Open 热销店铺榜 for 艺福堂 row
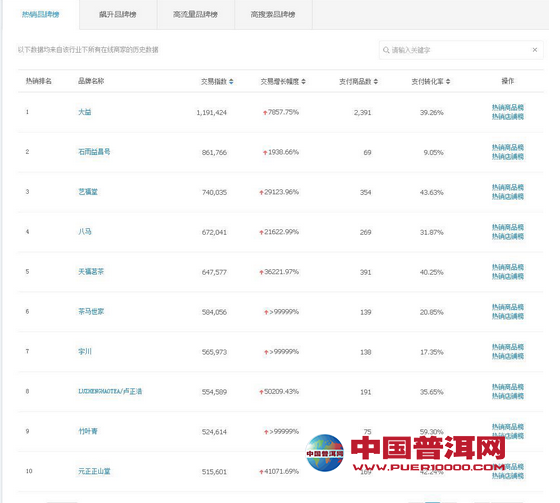 (508, 197)
